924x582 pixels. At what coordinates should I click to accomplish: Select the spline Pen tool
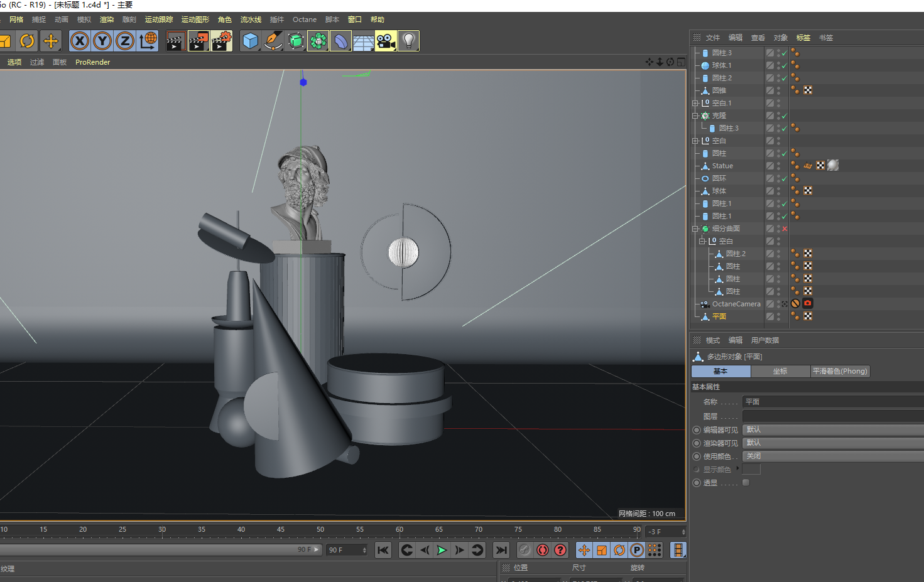(273, 41)
